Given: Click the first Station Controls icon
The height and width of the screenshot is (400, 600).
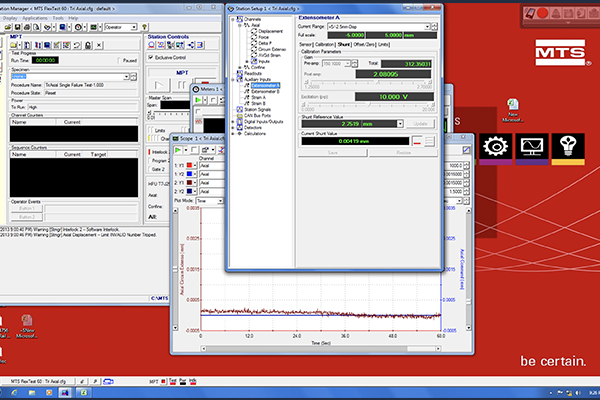Looking at the screenshot, I should (152, 45).
